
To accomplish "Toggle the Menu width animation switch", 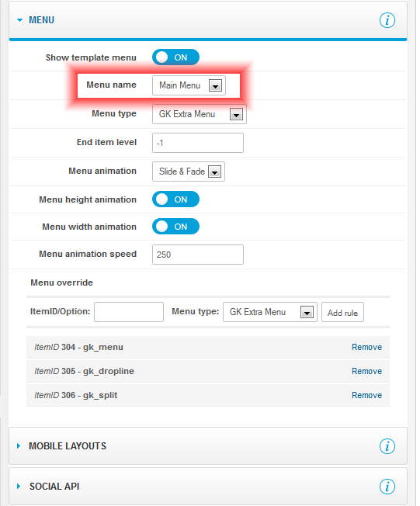I will pyautogui.click(x=176, y=227).
